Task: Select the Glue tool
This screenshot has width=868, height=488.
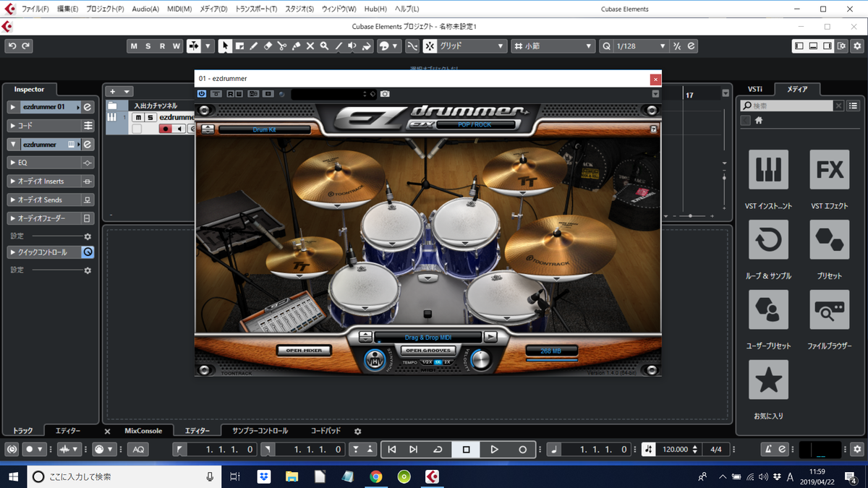Action: click(296, 46)
